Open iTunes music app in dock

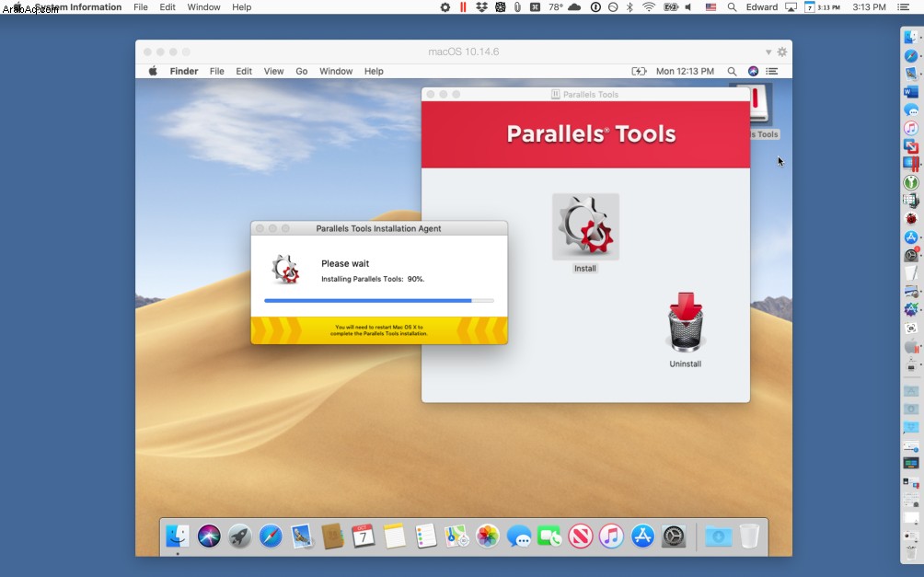pyautogui.click(x=611, y=537)
